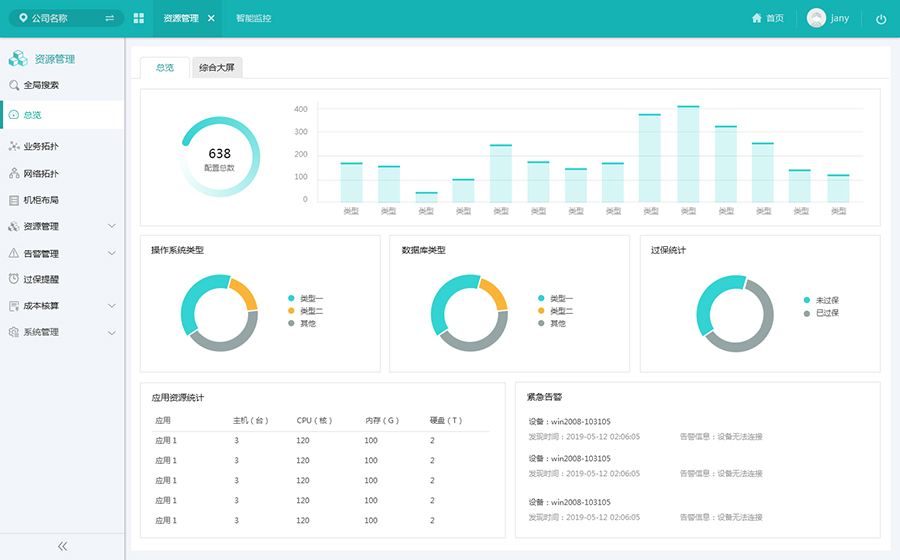The height and width of the screenshot is (560, 900).
Task: Open 机柜布局 in the sidebar
Action: pos(40,200)
